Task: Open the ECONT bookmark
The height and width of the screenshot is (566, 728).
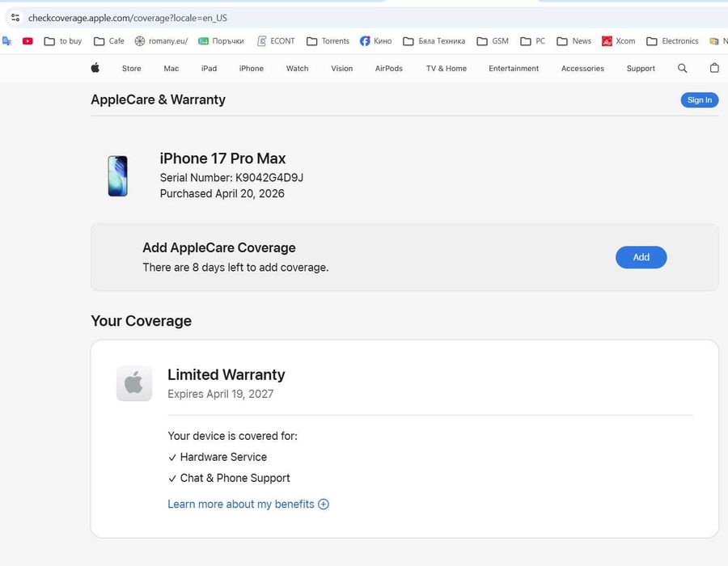Action: 277,41
